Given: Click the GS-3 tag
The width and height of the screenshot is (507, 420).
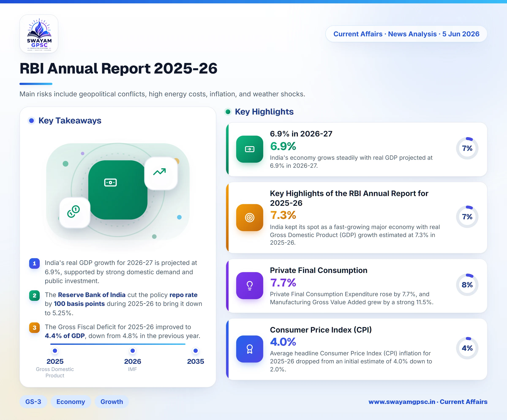Looking at the screenshot, I should coord(33,402).
